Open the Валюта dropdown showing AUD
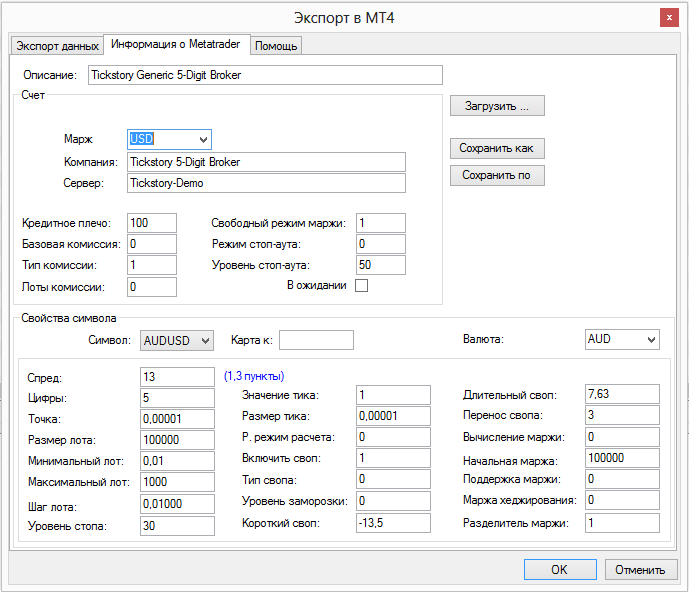Screen dimensions: 689x592 (x=622, y=339)
